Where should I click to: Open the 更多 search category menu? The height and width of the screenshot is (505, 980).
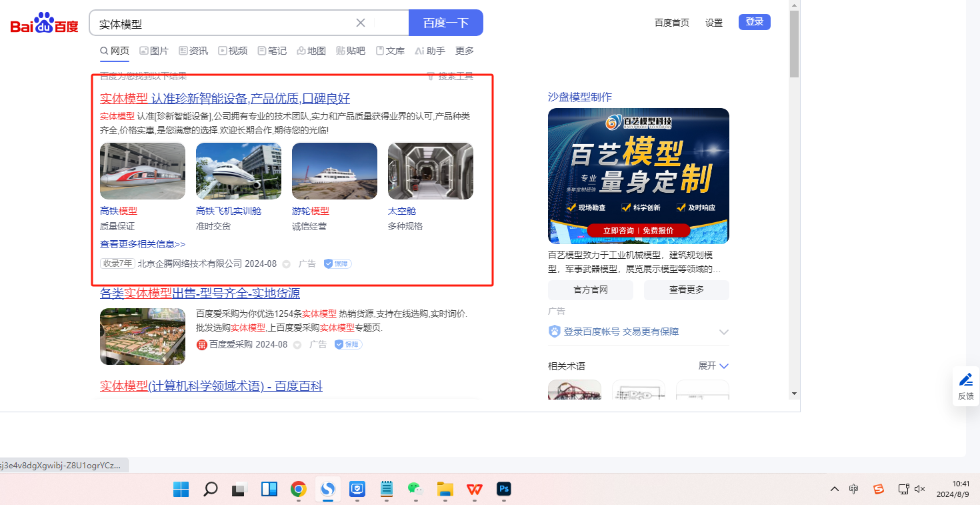[x=465, y=51]
